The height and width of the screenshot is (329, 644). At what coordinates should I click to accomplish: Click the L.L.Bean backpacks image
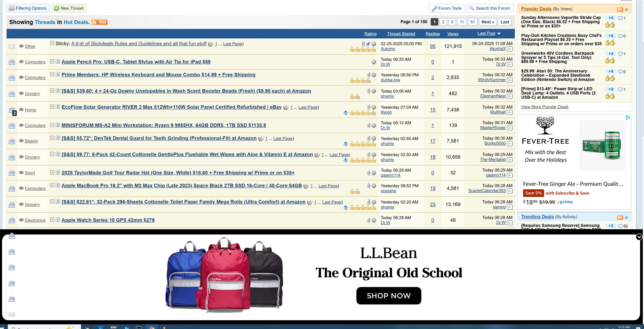pos(224,275)
